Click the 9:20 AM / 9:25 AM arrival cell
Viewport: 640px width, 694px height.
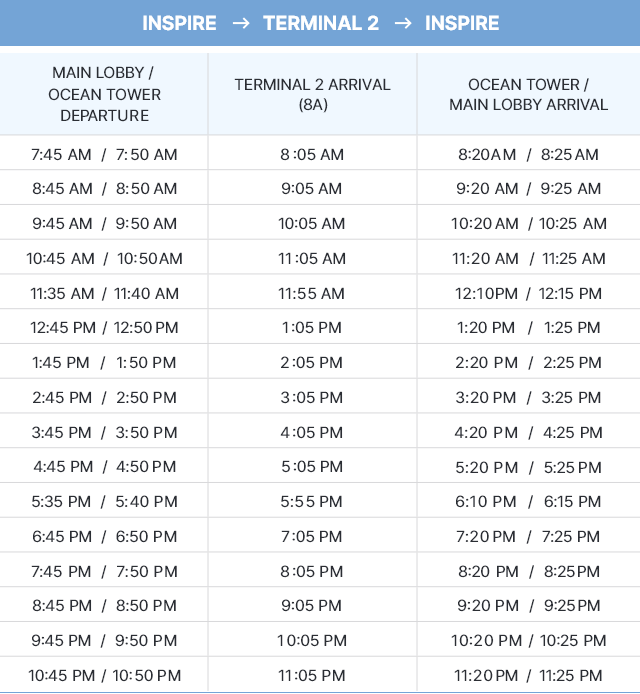(x=528, y=189)
